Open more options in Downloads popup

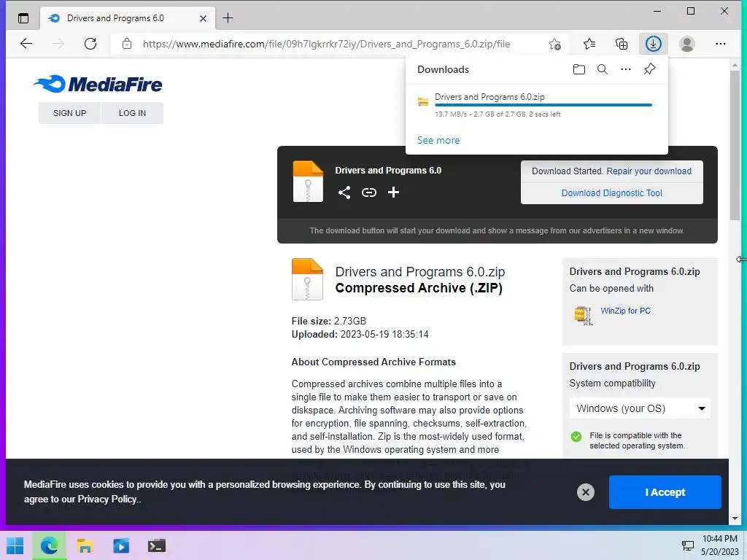click(625, 69)
